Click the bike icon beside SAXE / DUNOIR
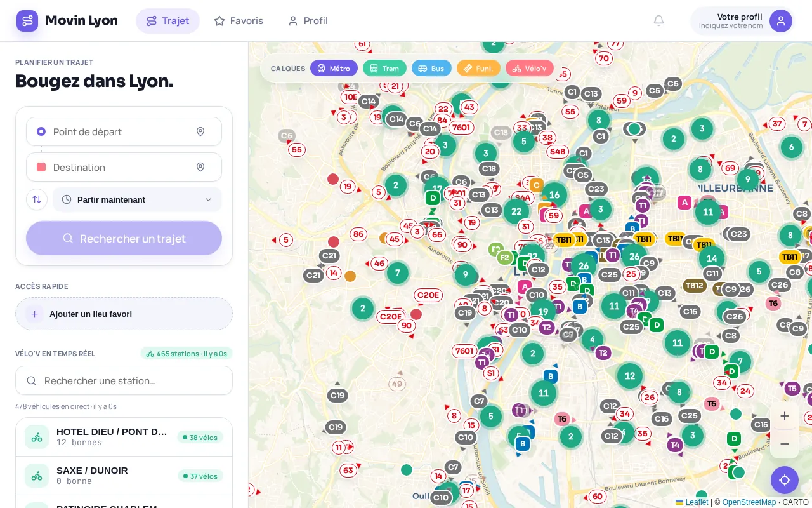 (37, 476)
